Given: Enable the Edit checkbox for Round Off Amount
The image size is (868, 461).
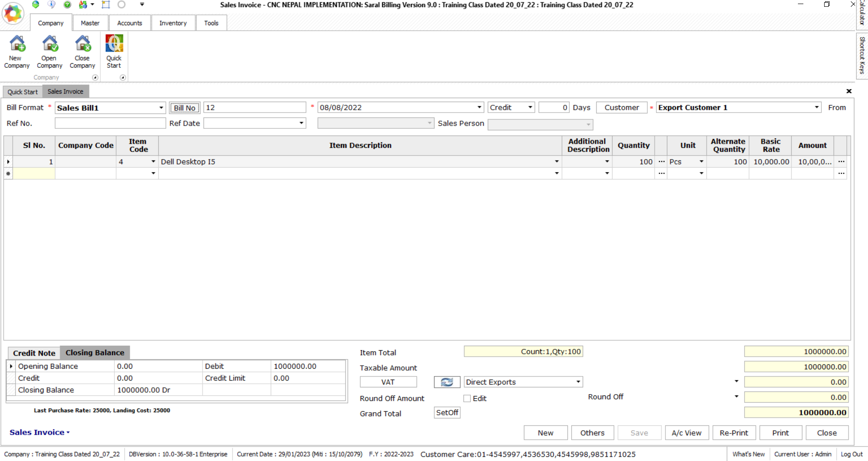Looking at the screenshot, I should coord(467,398).
